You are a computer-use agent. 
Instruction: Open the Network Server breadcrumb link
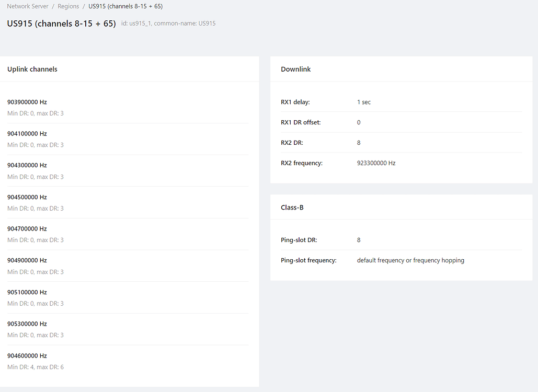click(27, 6)
